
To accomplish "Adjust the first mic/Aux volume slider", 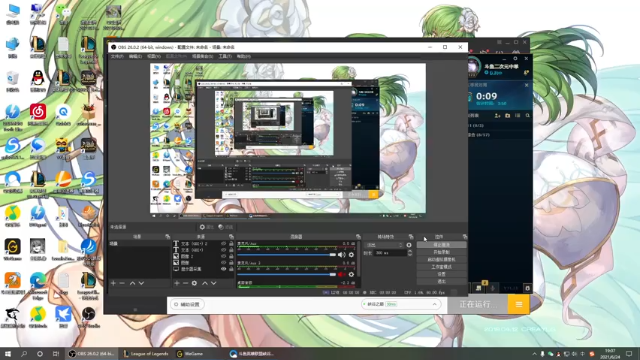I will (x=287, y=255).
